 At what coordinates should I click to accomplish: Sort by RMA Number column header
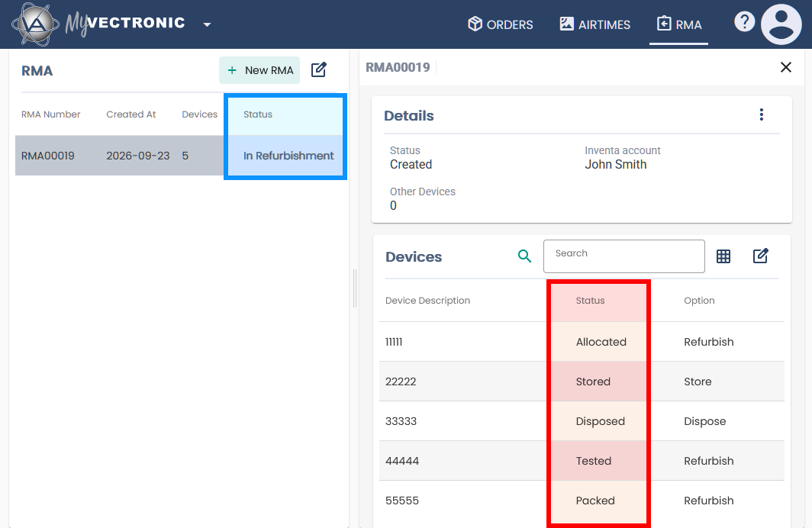click(x=50, y=114)
